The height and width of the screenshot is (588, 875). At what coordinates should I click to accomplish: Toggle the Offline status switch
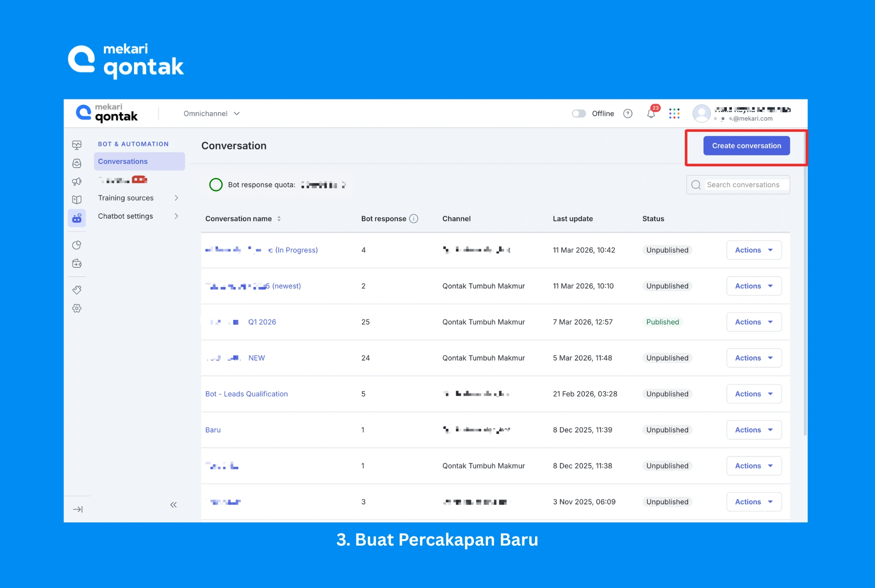click(x=579, y=113)
